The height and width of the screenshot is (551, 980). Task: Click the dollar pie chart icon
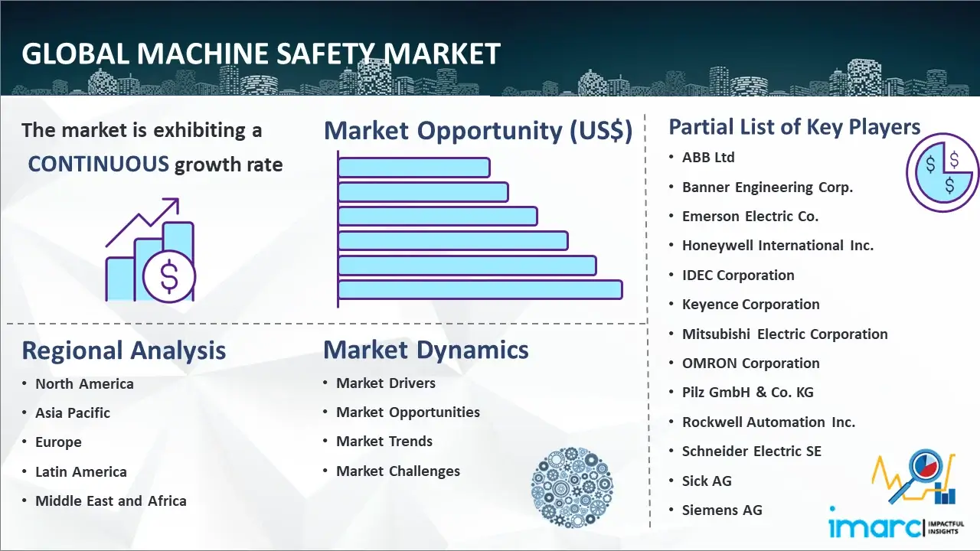coord(942,173)
